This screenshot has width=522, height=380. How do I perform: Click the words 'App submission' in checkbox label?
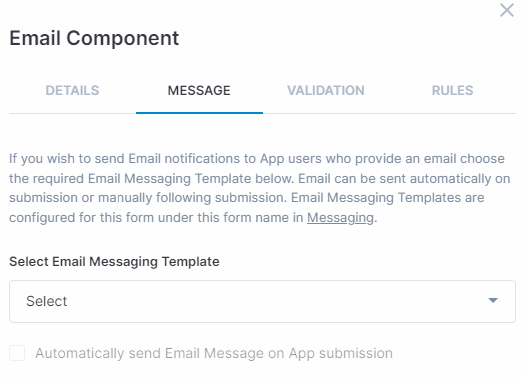(341, 354)
